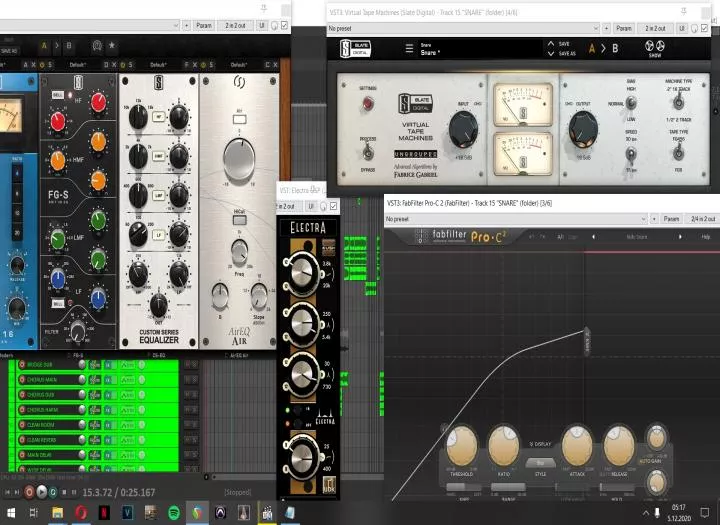
Task: Click the previous preset arrow in Pro-C 2
Action: click(x=593, y=237)
